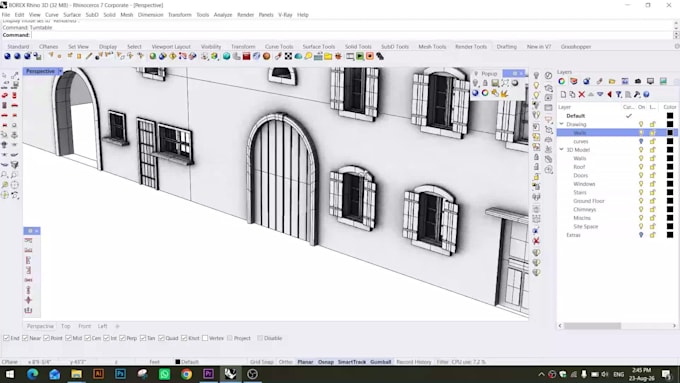Viewport: 680px width, 383px height.
Task: Move layer up with the up triangle icon
Action: [x=591, y=95]
